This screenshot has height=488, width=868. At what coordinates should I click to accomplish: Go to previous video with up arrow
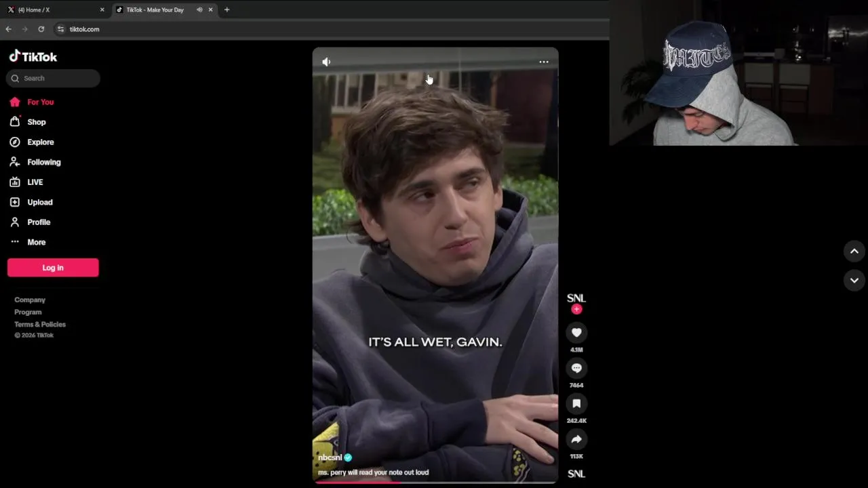point(854,251)
